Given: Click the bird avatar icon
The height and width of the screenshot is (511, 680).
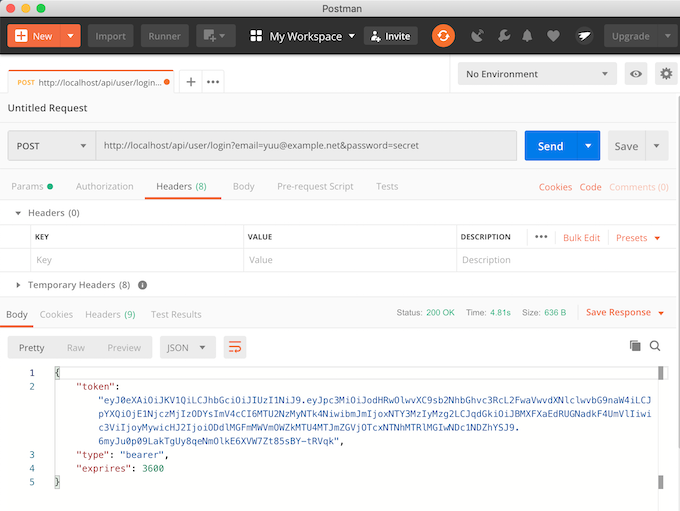Looking at the screenshot, I should click(584, 36).
